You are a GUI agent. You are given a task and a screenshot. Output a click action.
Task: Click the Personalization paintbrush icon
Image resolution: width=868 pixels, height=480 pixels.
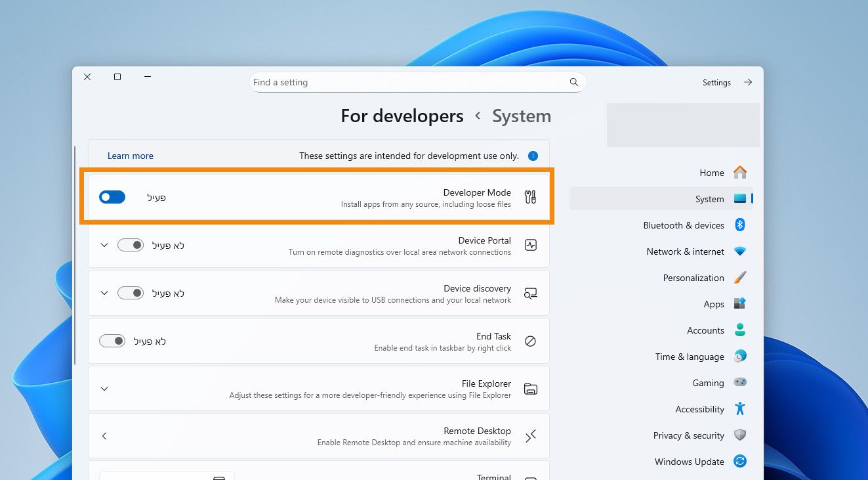click(x=740, y=278)
